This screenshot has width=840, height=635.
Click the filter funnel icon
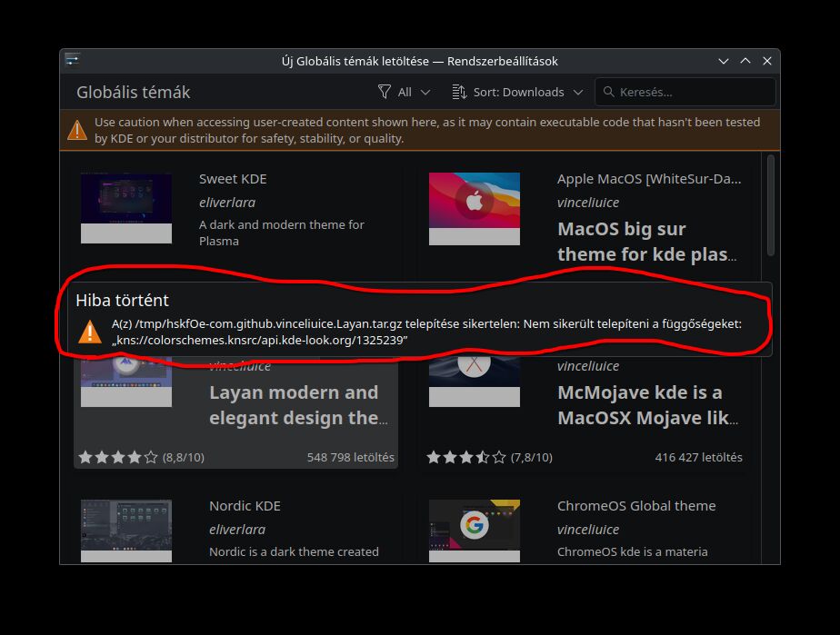[385, 92]
